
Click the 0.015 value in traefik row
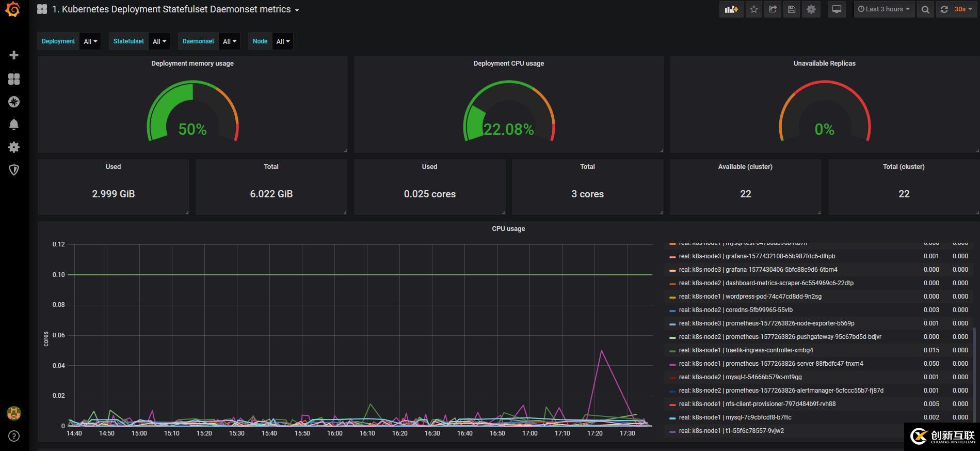click(931, 350)
